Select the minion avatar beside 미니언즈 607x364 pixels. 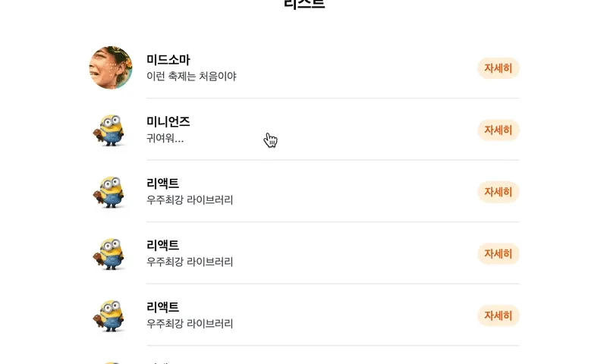tap(111, 130)
